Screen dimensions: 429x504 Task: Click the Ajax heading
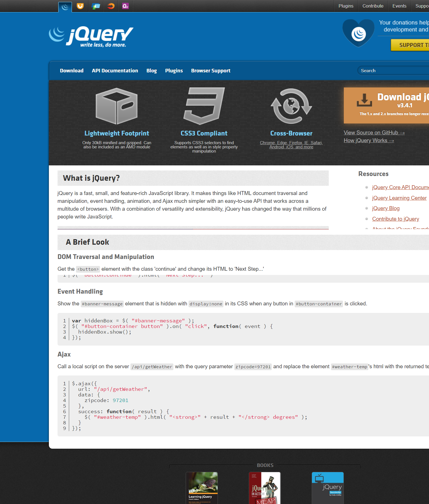pyautogui.click(x=64, y=354)
